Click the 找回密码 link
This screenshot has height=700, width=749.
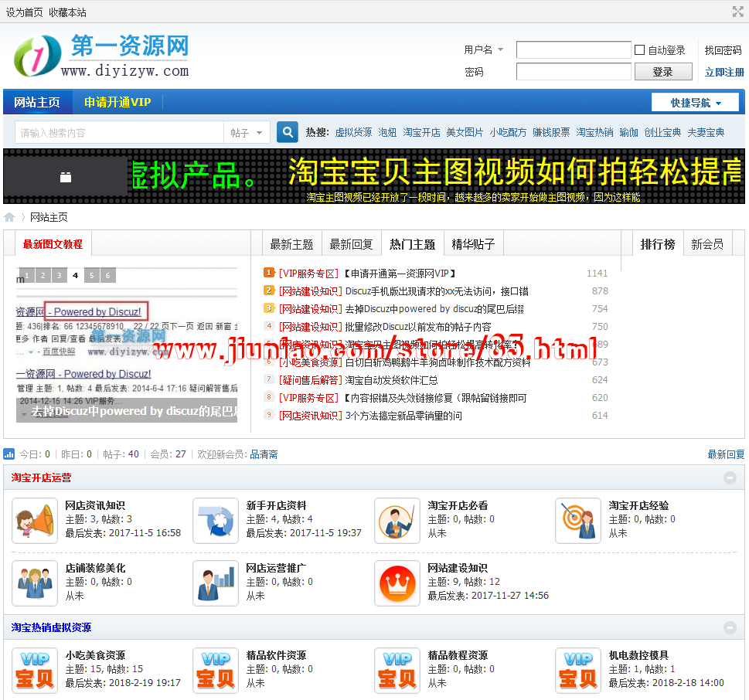(x=723, y=50)
